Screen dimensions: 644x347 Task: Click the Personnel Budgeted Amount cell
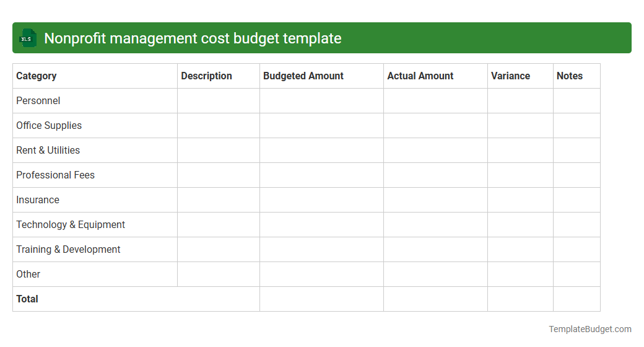(x=321, y=101)
